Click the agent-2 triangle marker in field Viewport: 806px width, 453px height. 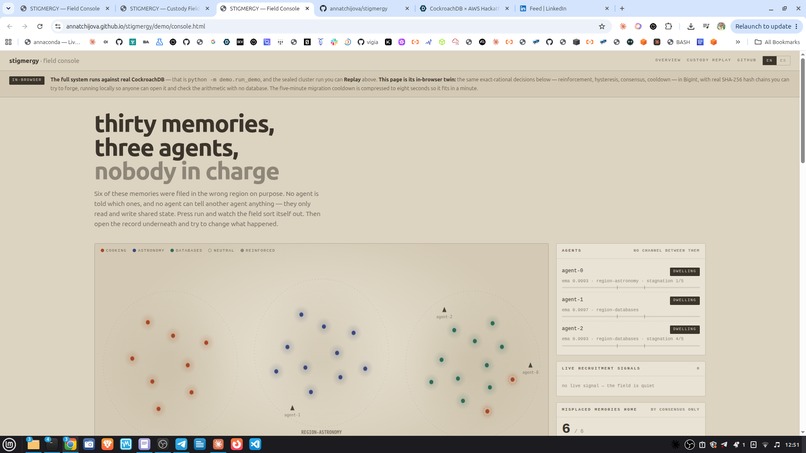click(445, 310)
